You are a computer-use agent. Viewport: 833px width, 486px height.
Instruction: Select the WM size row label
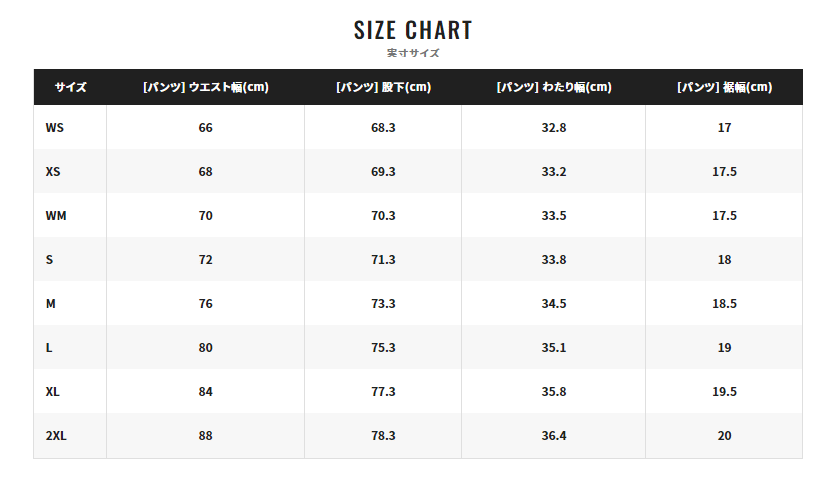click(56, 216)
